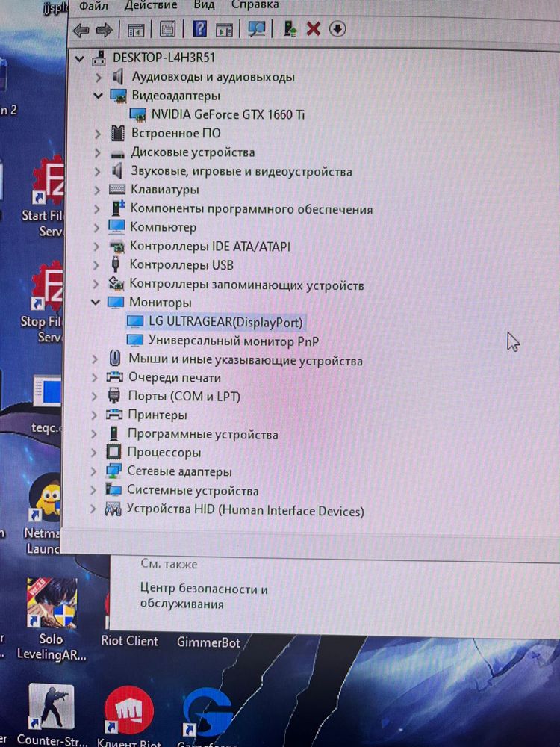Click the Update device driver toolbar icon

[x=290, y=29]
